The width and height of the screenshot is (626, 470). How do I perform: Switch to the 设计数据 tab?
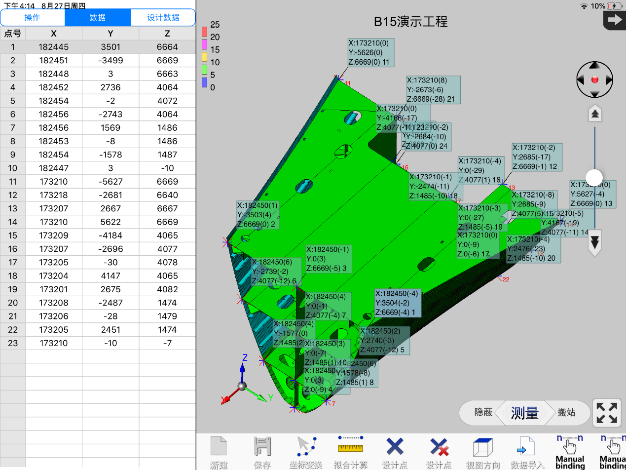162,17
